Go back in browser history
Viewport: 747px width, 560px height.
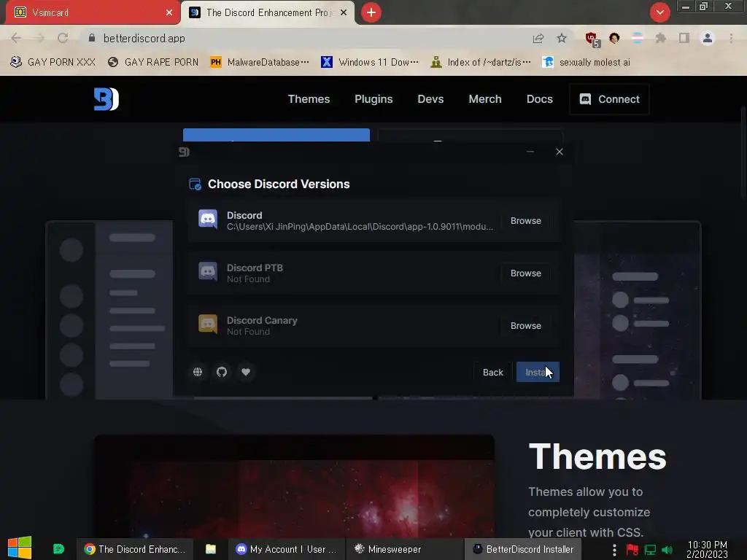click(16, 38)
